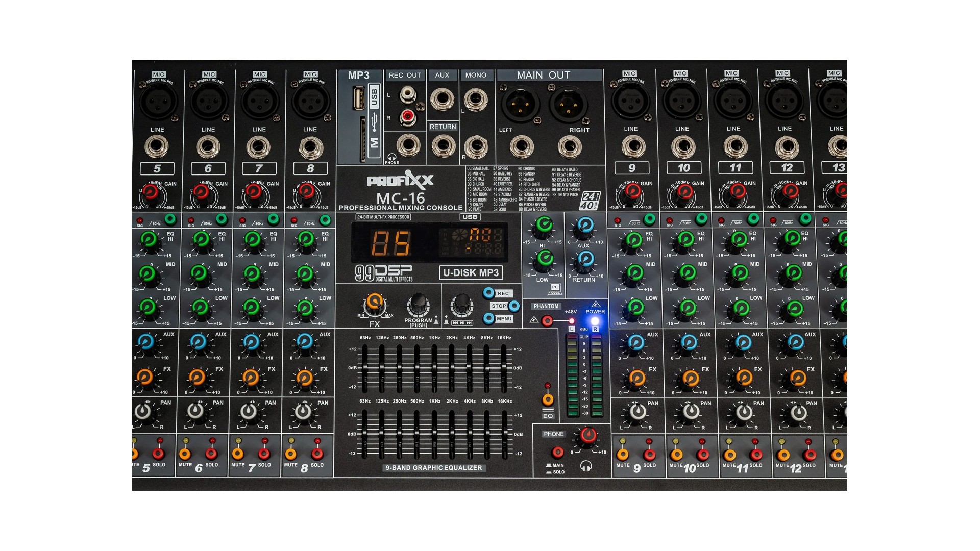The height and width of the screenshot is (551, 980).
Task: Solo channel 12
Action: (x=810, y=455)
